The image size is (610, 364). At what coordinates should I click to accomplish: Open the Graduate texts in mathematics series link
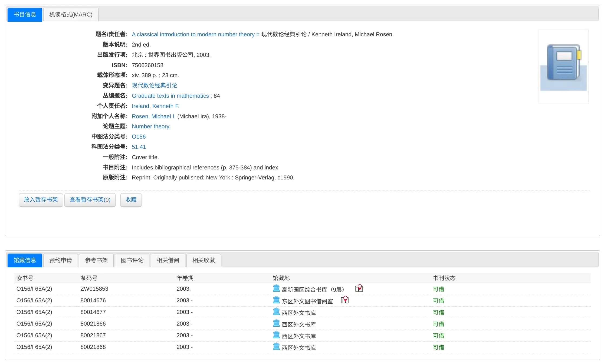(x=170, y=96)
